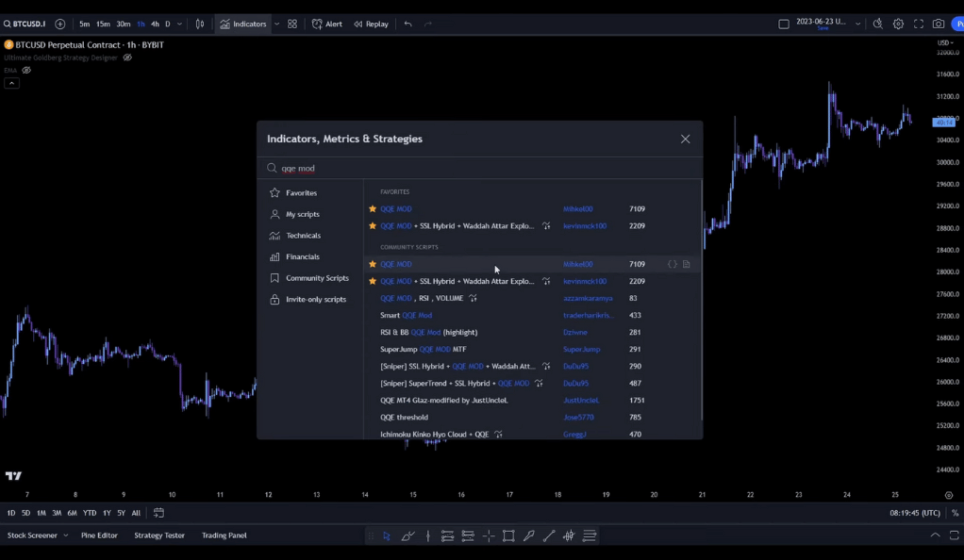Click the indicator search field 'qqe mod'

click(x=479, y=168)
